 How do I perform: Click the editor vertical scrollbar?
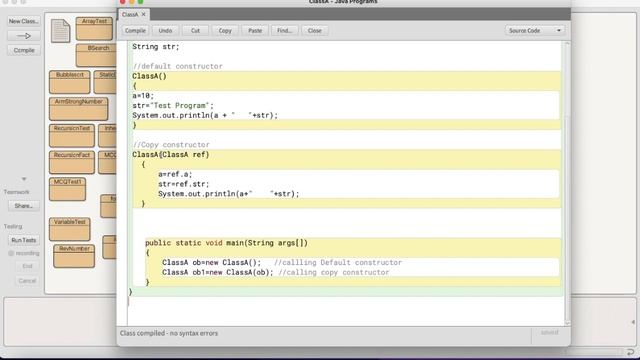(x=567, y=184)
